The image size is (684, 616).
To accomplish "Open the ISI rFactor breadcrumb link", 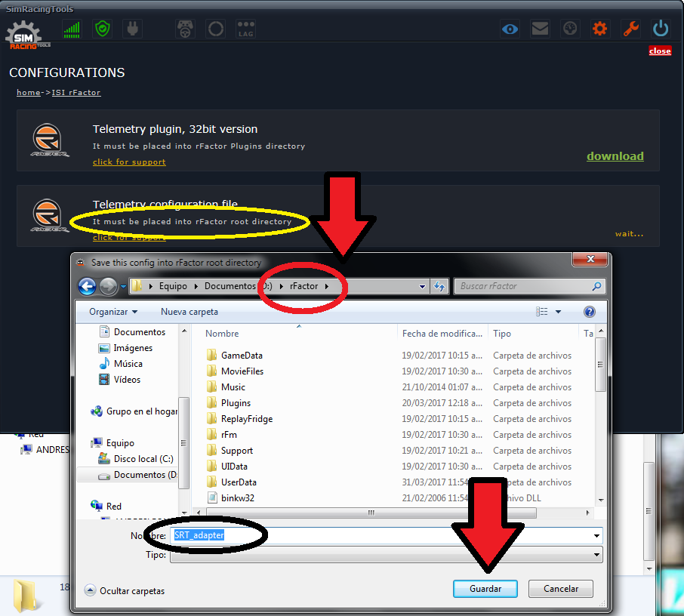I will tap(76, 93).
